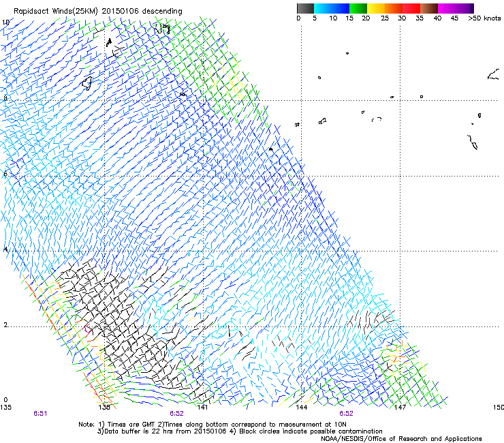Pick the cyan-blue 5-15 knots legend segment
Screen dimensions: 504x443
click(x=332, y=8)
